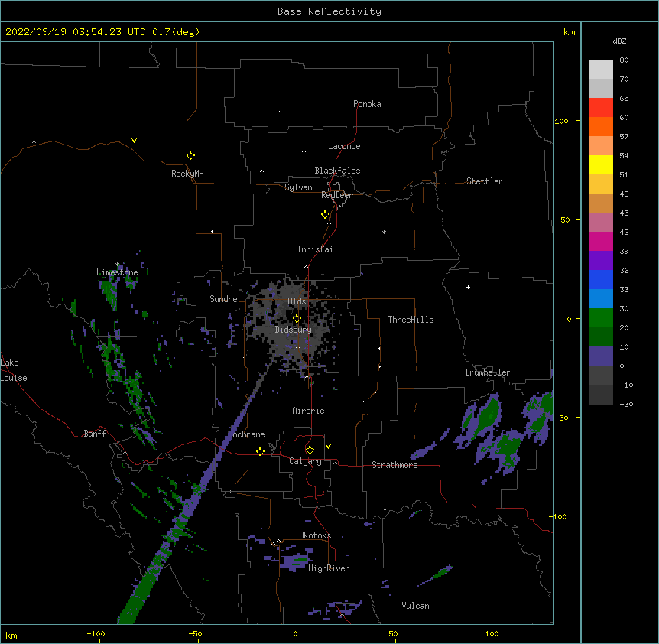
Task: Click the -50 tick on the right axis
Action: (561, 418)
